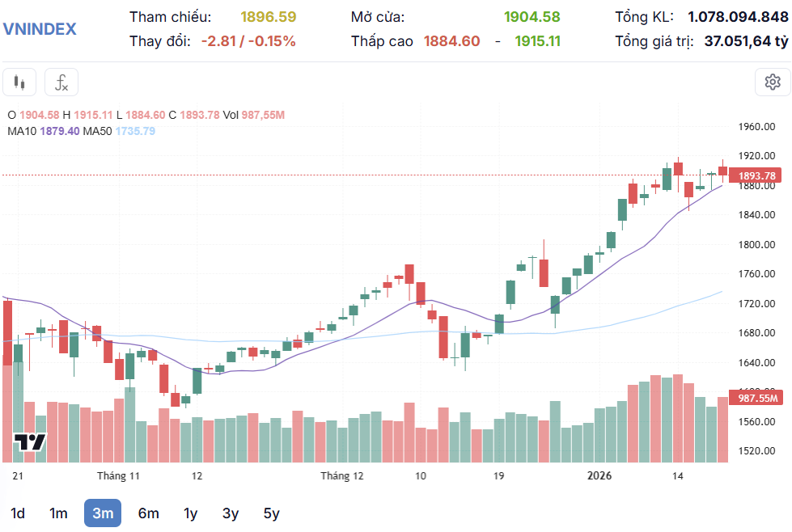Show the 3y time range
This screenshot has height=532, width=792.
click(x=231, y=513)
